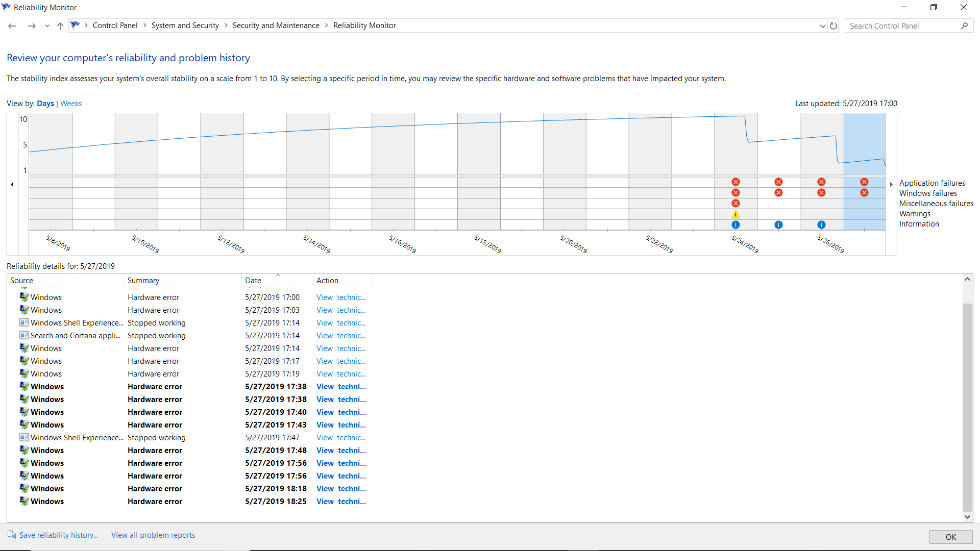Select information icon on 5/26/2019
Image resolution: width=980 pixels, height=551 pixels.
click(x=821, y=225)
